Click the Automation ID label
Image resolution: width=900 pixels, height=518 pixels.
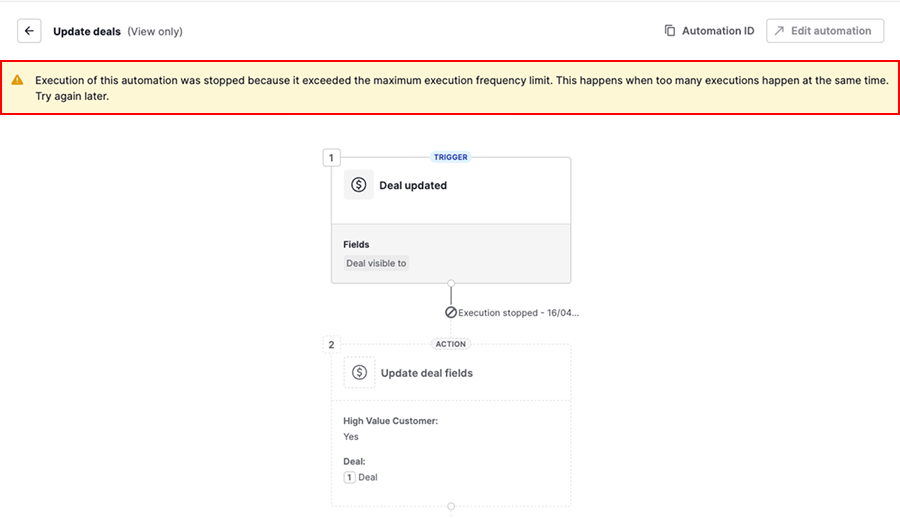717,31
